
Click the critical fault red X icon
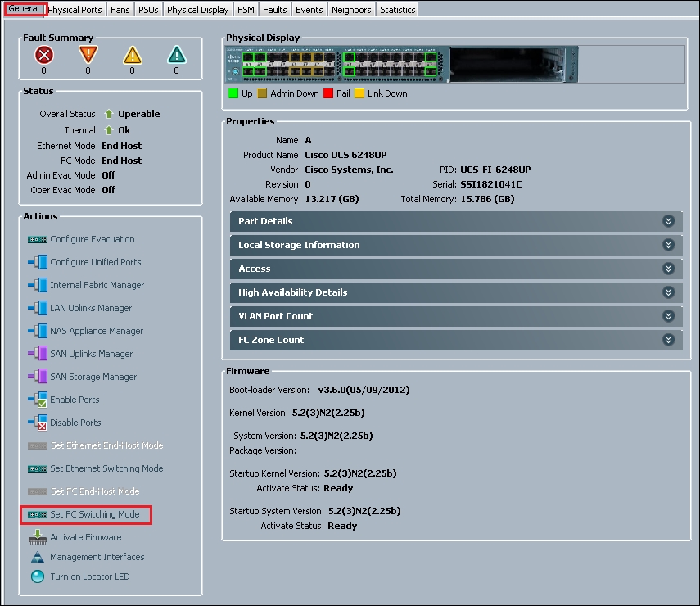[43, 55]
